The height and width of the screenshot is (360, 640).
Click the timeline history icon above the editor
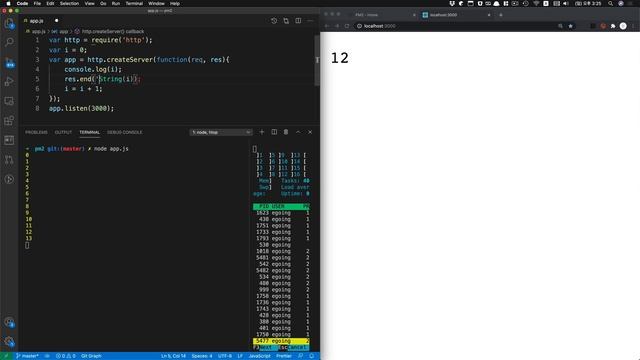[x=274, y=20]
